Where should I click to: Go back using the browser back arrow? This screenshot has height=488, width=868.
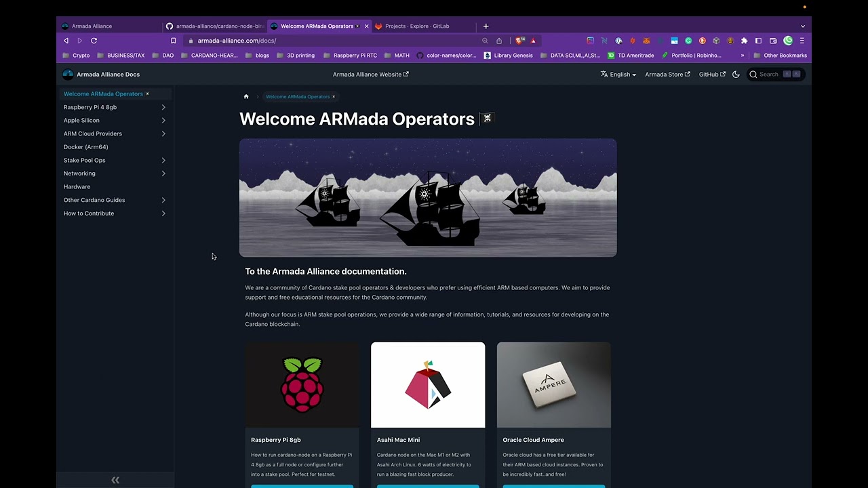tap(66, 41)
